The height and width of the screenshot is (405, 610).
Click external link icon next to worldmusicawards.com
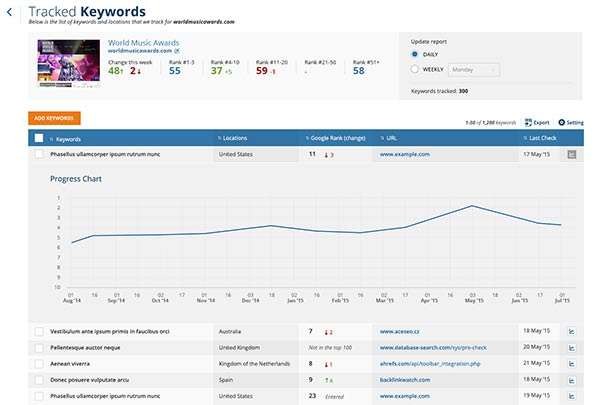pos(177,51)
